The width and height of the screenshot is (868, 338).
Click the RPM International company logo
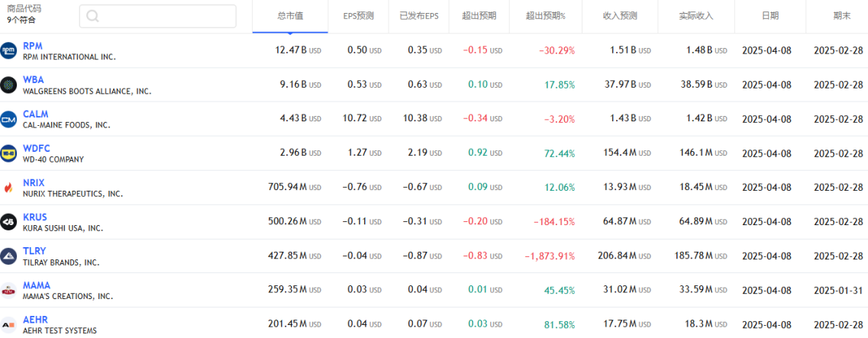click(x=8, y=50)
